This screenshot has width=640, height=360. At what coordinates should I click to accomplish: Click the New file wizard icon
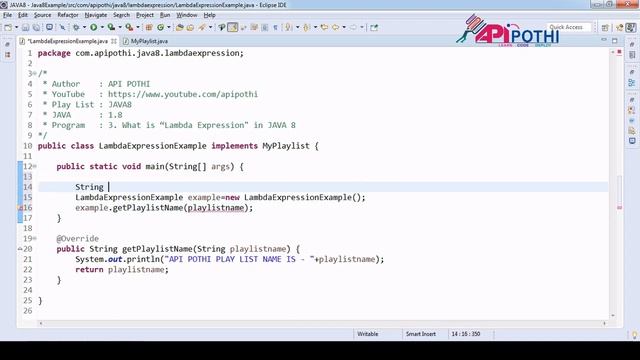pos(8,27)
